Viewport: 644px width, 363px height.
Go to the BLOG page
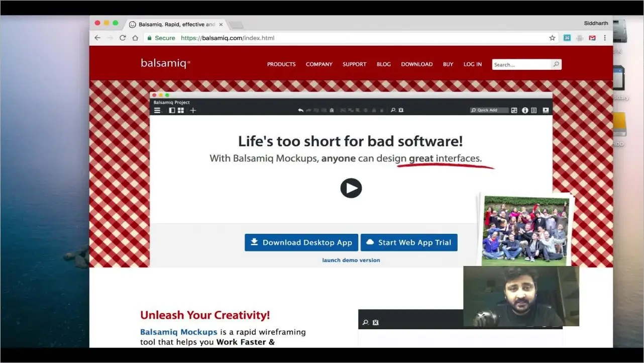384,64
